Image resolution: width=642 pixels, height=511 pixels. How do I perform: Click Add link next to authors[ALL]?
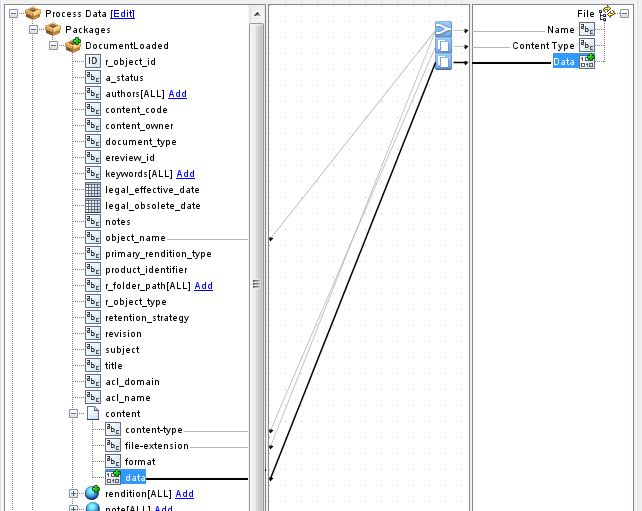[x=178, y=94]
